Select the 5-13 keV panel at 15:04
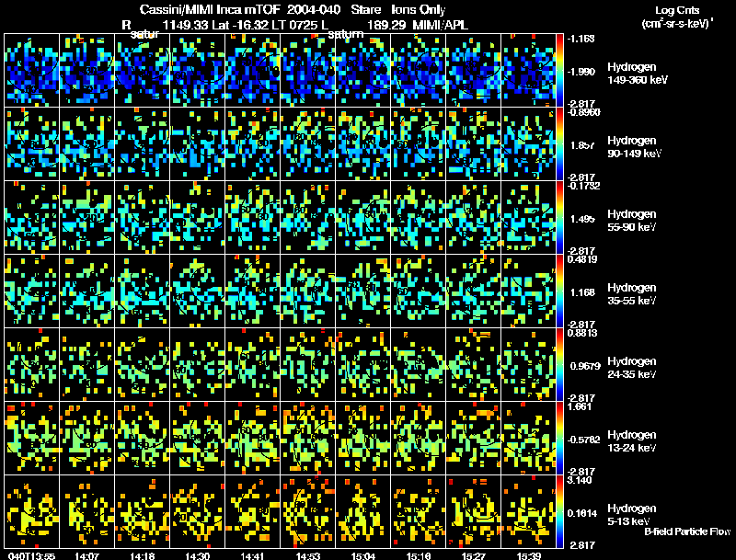 click(362, 512)
